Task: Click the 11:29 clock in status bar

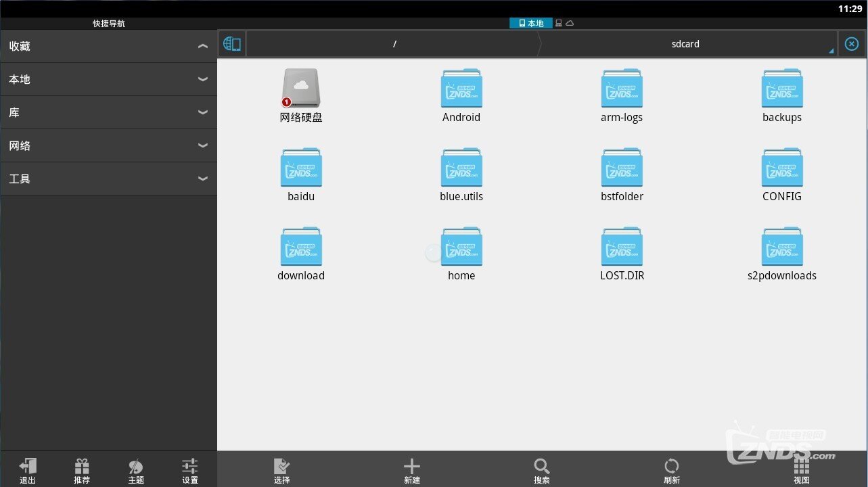Action: (850, 9)
